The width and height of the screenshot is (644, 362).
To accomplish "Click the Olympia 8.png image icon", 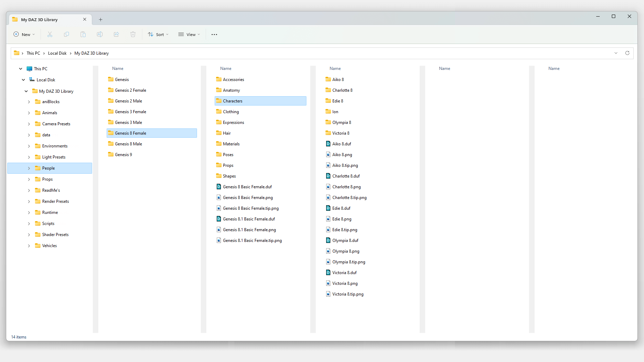I will [x=328, y=251].
